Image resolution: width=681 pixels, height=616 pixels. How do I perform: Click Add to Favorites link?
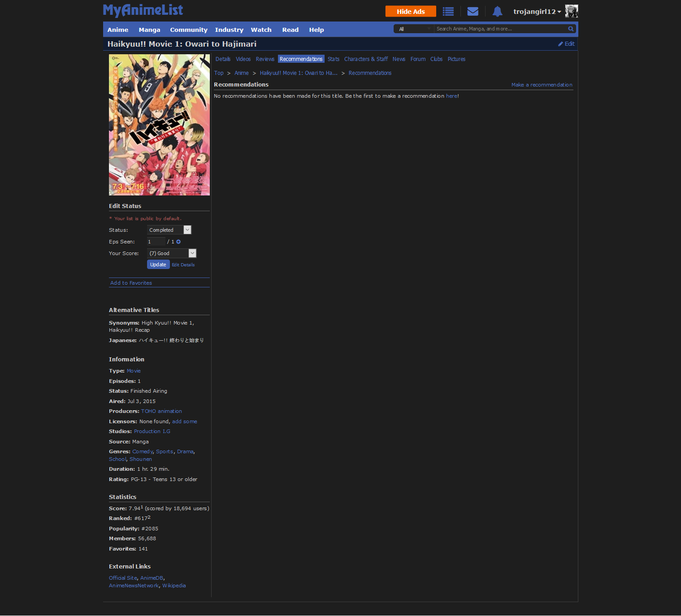tap(131, 283)
